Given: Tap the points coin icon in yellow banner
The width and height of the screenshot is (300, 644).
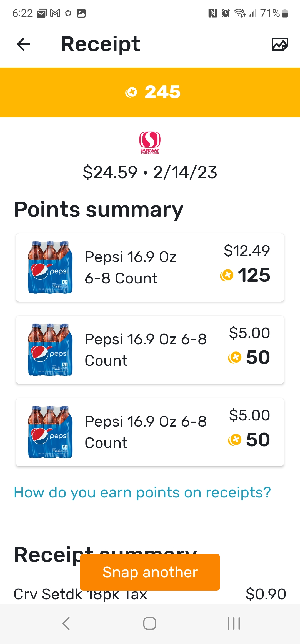Looking at the screenshot, I should [x=131, y=92].
